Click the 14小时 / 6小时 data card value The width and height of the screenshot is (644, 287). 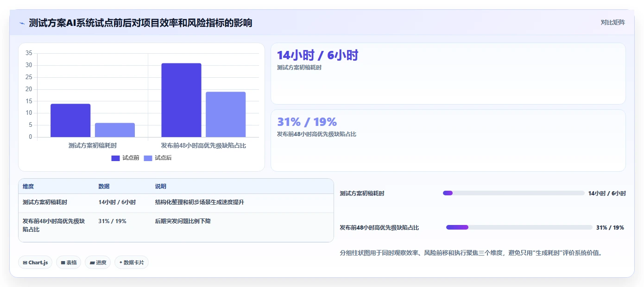pos(317,55)
